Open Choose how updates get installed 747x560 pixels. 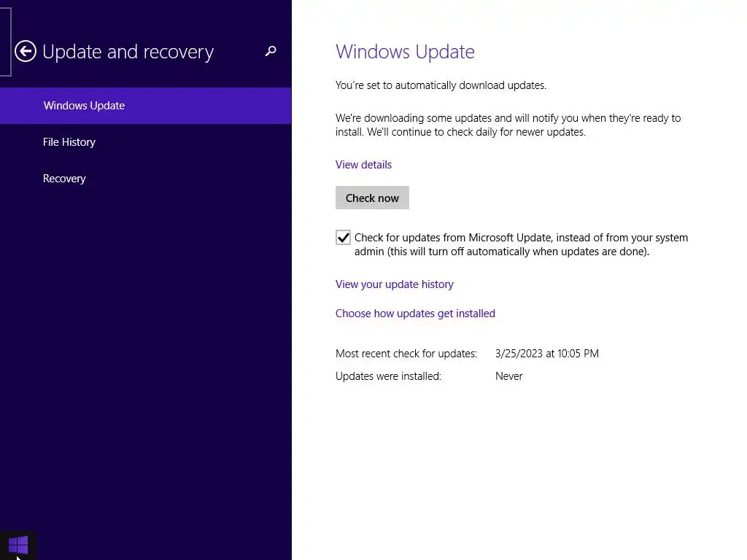pyautogui.click(x=415, y=314)
